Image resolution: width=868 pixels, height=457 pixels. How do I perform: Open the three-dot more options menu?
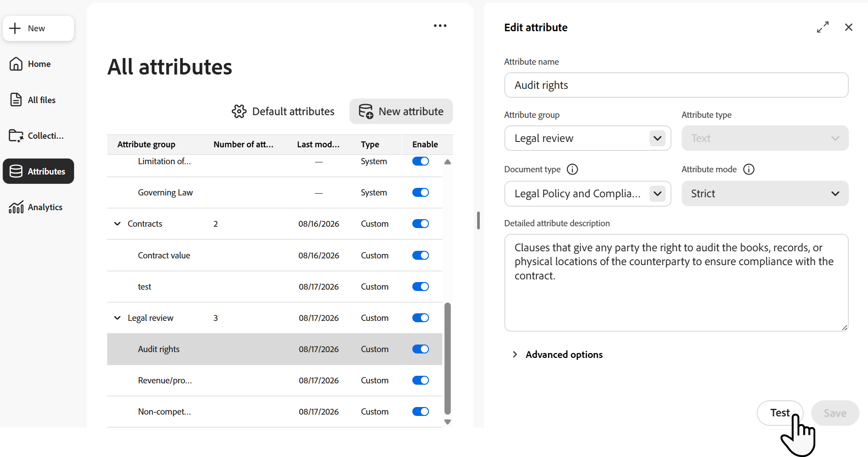click(440, 26)
